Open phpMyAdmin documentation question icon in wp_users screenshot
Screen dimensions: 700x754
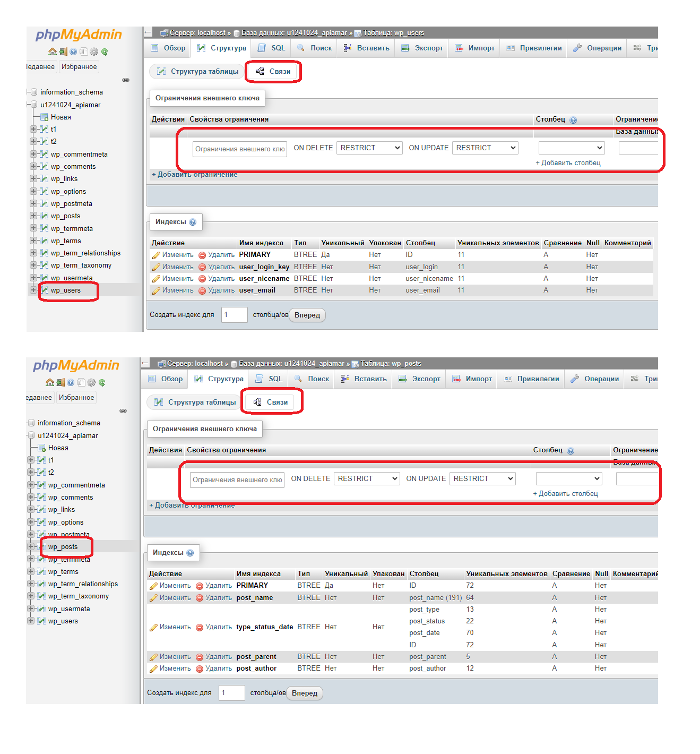(73, 52)
